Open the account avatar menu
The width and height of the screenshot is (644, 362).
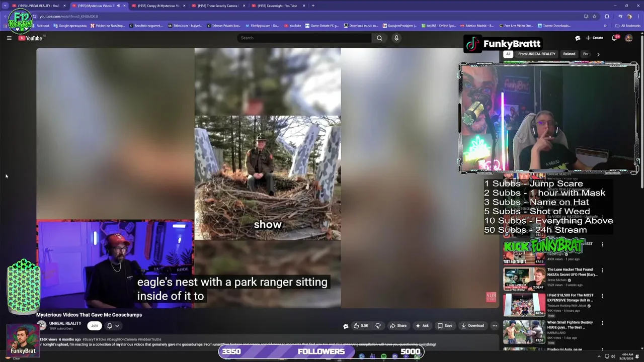pos(628,38)
